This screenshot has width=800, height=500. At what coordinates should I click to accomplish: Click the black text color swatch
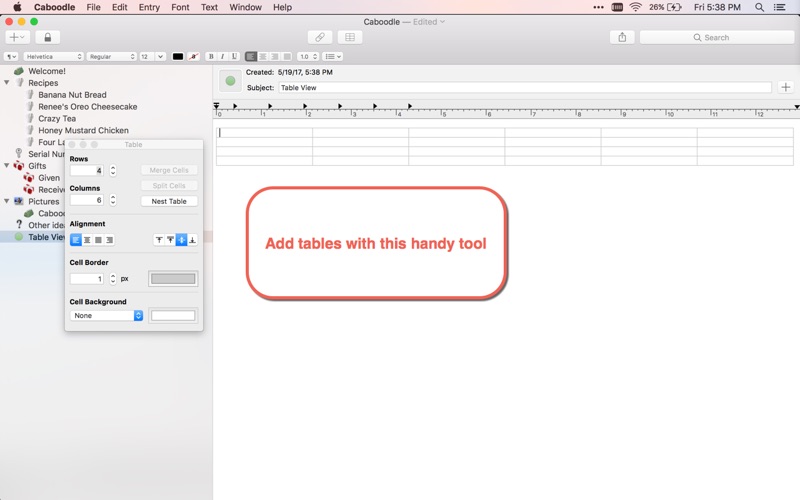click(178, 57)
